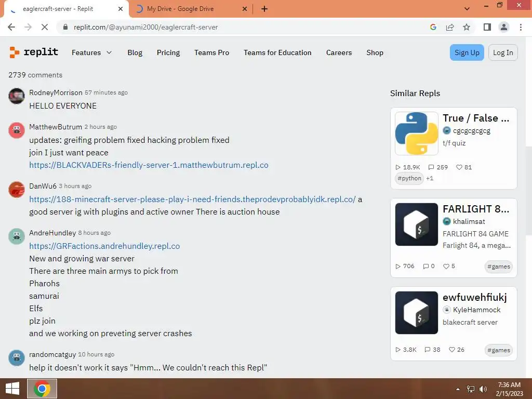Open the True / False repl title
This screenshot has height=399, width=532.
(476, 118)
